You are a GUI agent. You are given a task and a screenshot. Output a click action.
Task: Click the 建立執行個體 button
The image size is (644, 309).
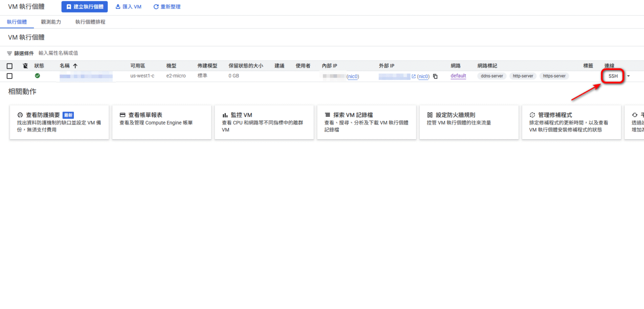(84, 6)
